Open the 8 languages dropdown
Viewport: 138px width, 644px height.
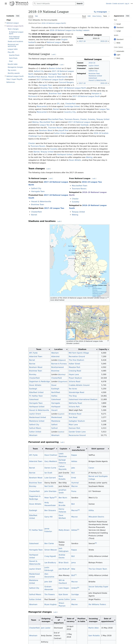(102, 12)
